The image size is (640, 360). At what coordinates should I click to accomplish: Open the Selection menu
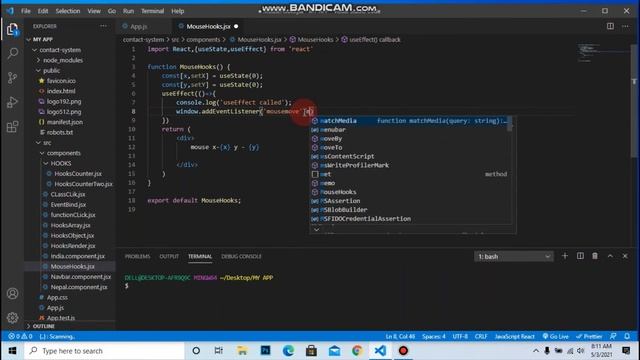(68, 11)
